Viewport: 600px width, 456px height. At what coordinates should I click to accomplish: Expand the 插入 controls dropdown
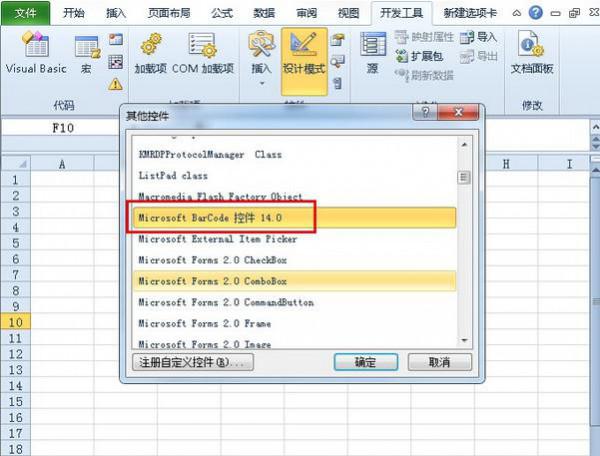tap(262, 60)
